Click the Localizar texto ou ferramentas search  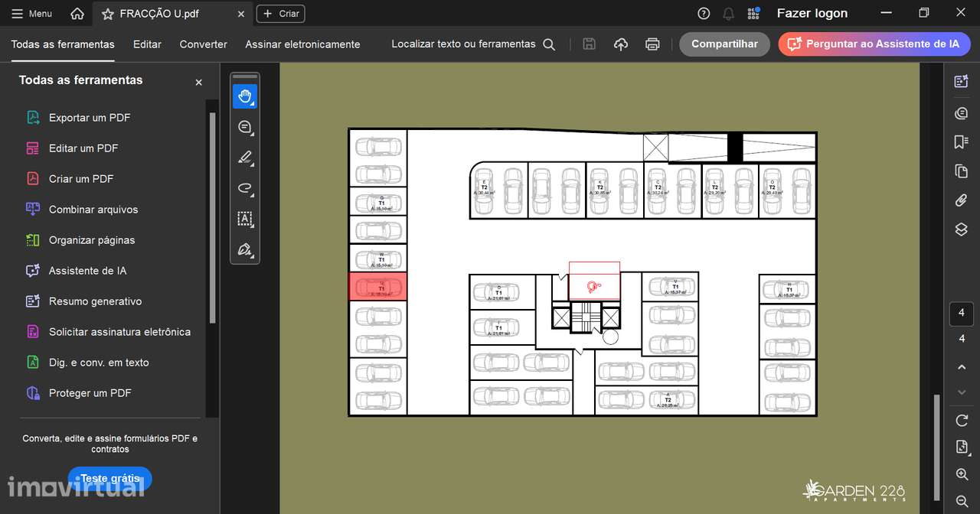click(473, 44)
